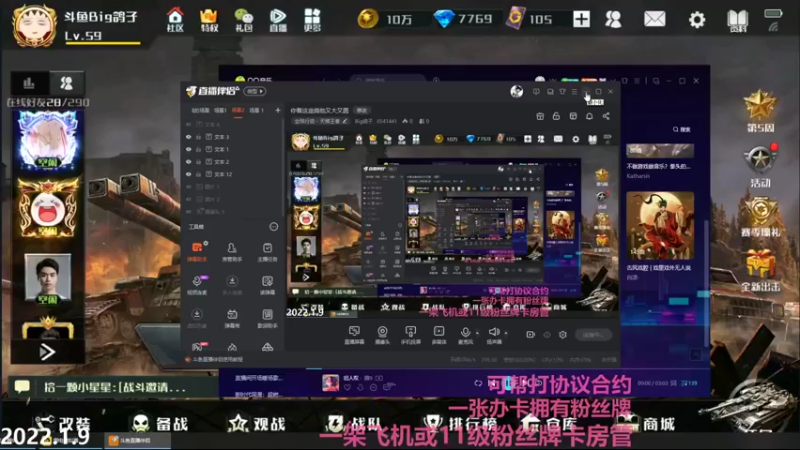
Task: Open the user avatar in 直播伴侣's title bar
Action: pyautogui.click(x=516, y=91)
